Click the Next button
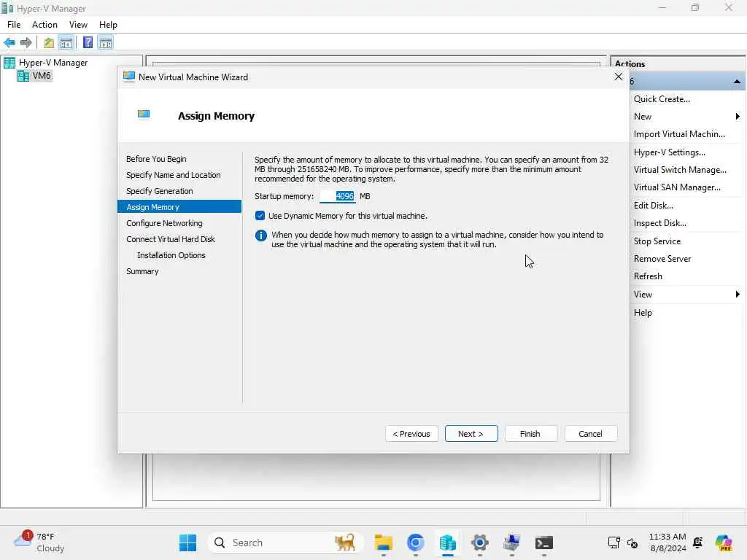 coord(471,434)
